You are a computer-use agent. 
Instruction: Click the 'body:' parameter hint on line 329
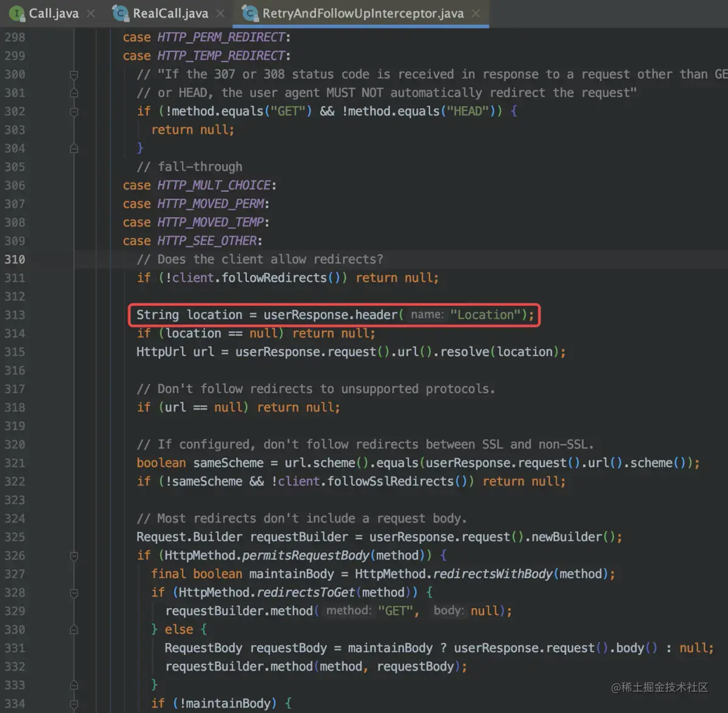(448, 611)
